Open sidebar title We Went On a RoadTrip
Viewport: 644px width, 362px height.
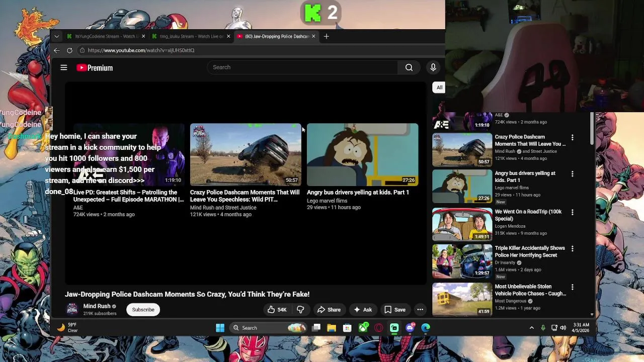tap(528, 215)
